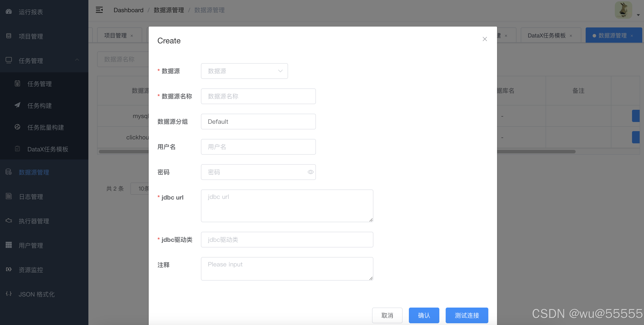
Task: Click into the 数据源名称 input field
Action: 258,96
